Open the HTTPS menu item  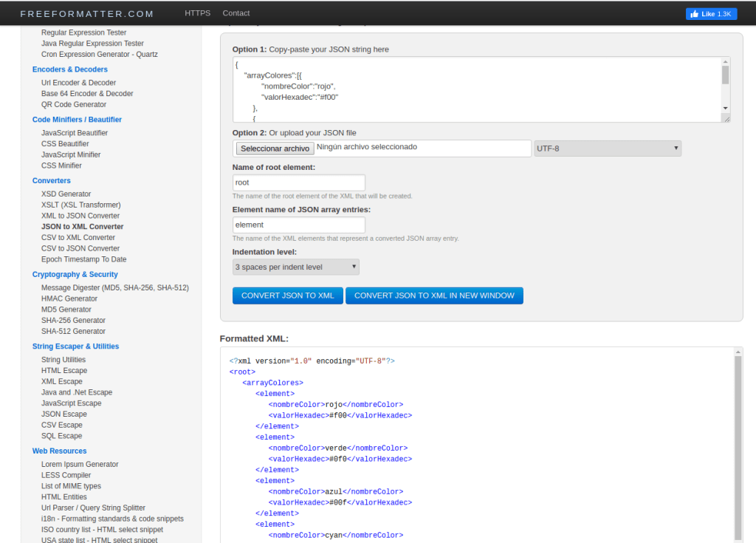pos(197,13)
